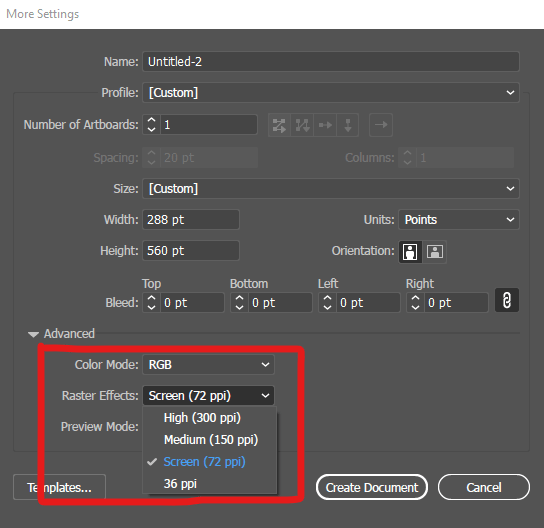
Task: Open the Units dropdown showing Points
Action: [x=459, y=220]
